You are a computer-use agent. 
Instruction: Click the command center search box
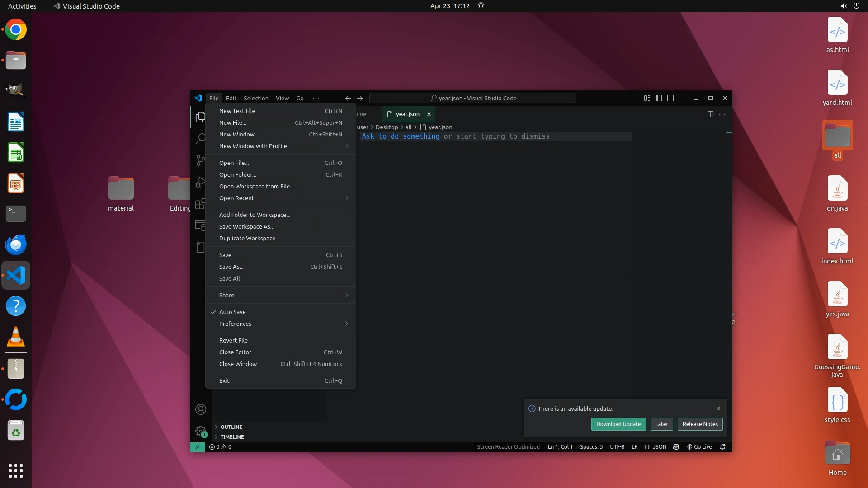click(473, 98)
